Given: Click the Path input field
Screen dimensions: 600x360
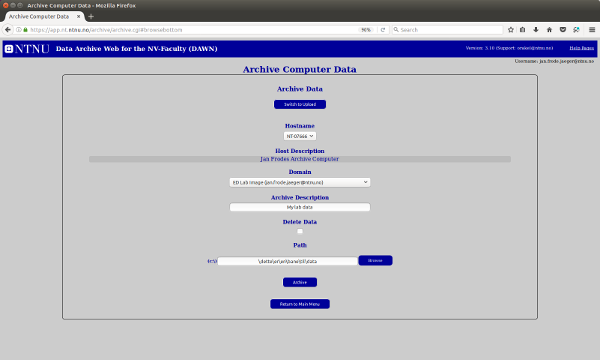Looking at the screenshot, I should pos(287,261).
